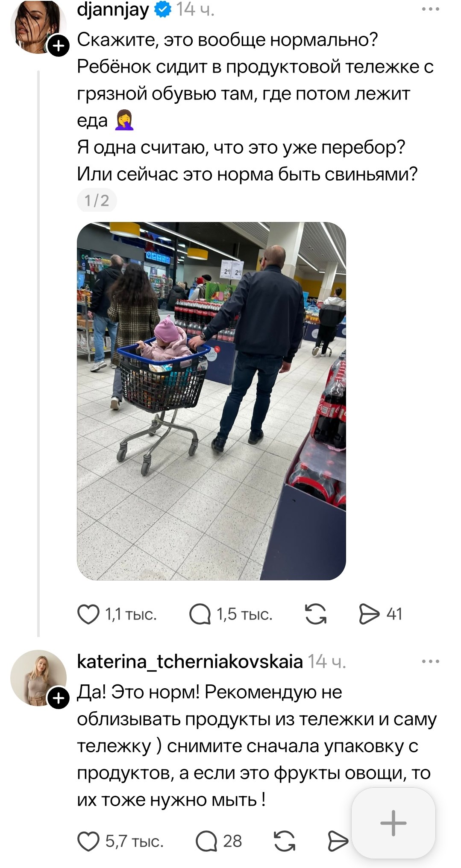Open comments on djannjay's post

pyautogui.click(x=200, y=614)
